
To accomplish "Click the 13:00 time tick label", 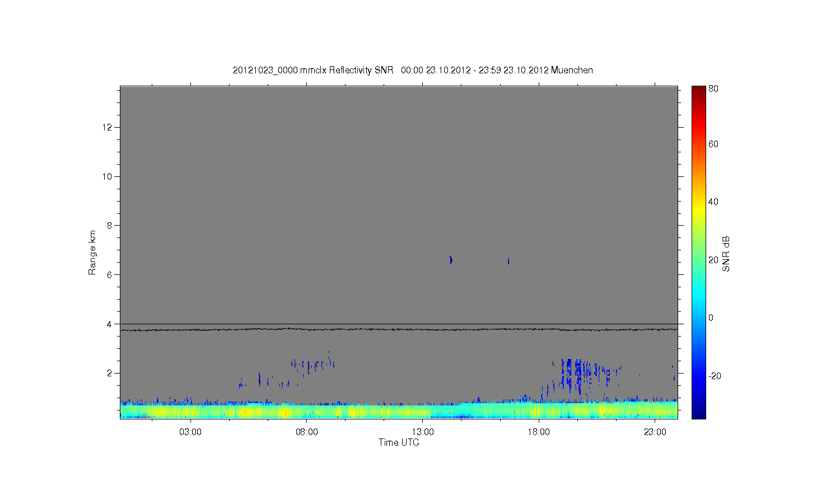I will (x=423, y=432).
